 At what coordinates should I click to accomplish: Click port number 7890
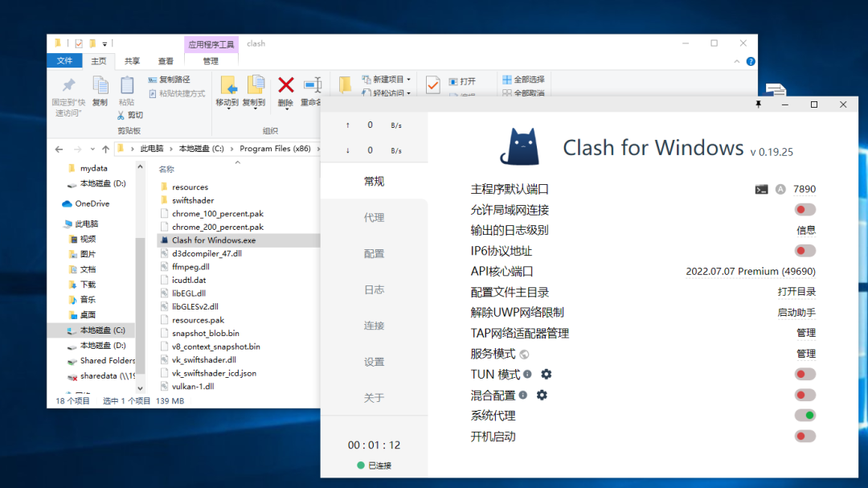(x=805, y=190)
